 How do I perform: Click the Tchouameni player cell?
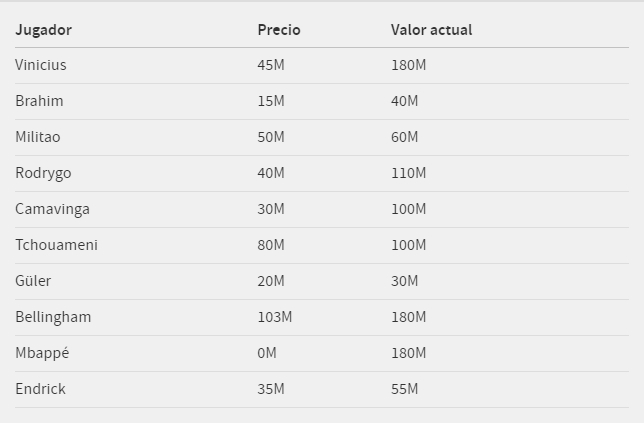pos(56,245)
